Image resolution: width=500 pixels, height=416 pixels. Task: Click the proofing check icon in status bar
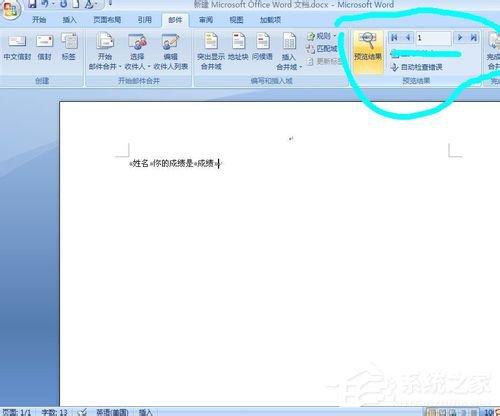tap(82, 412)
